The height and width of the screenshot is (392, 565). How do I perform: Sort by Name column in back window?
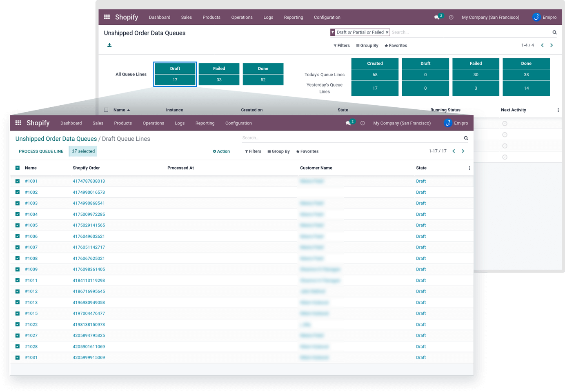[122, 110]
